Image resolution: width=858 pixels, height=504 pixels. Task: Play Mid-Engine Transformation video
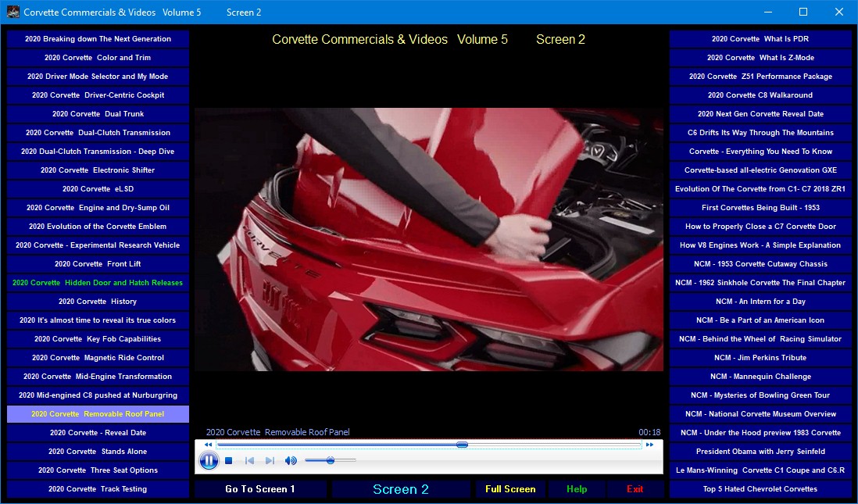pyautogui.click(x=98, y=377)
